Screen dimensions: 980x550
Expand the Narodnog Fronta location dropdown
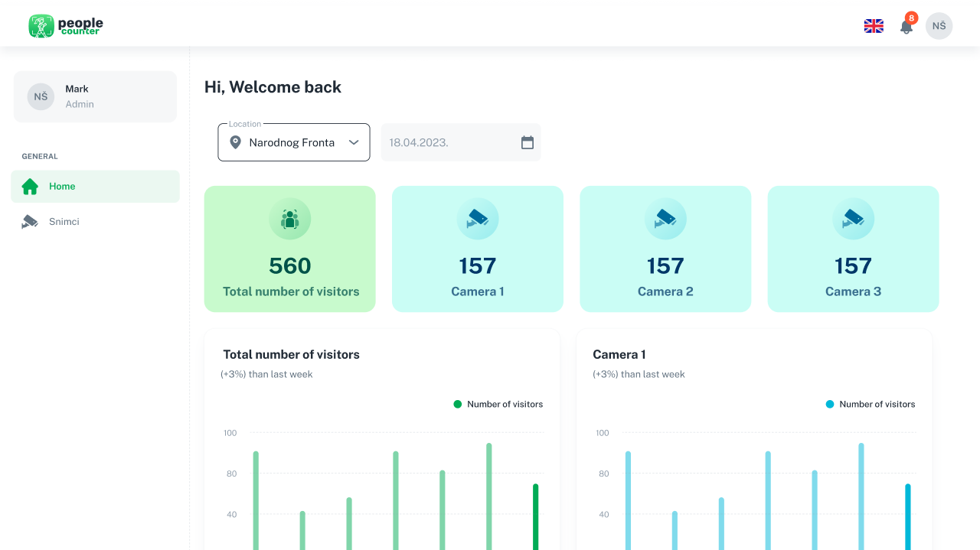pyautogui.click(x=294, y=142)
